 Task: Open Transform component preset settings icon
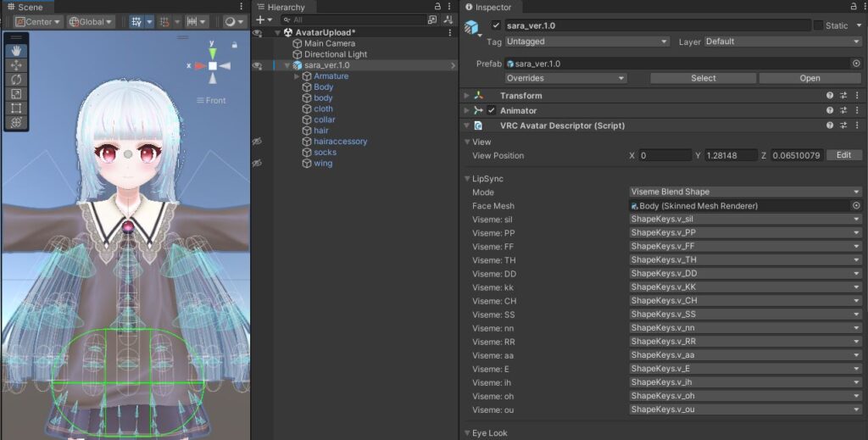tap(843, 96)
